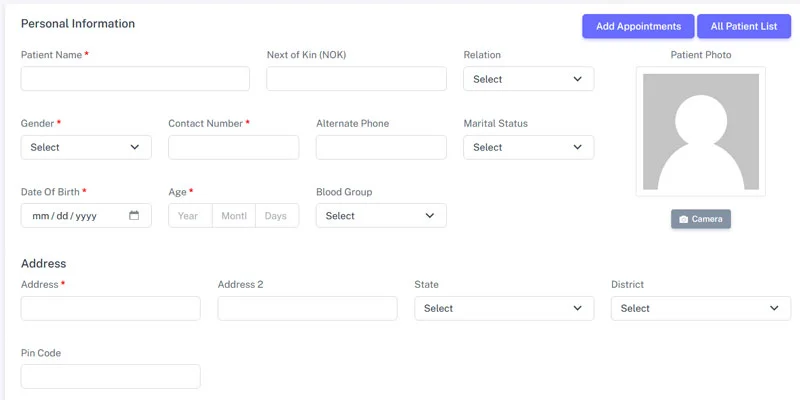
Task: Focus the Patient Name field
Action: (135, 79)
